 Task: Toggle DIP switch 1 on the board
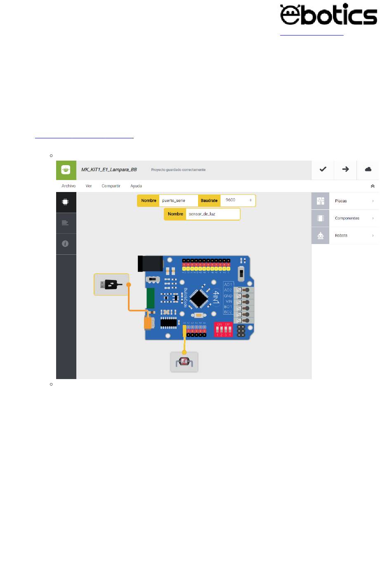click(218, 330)
